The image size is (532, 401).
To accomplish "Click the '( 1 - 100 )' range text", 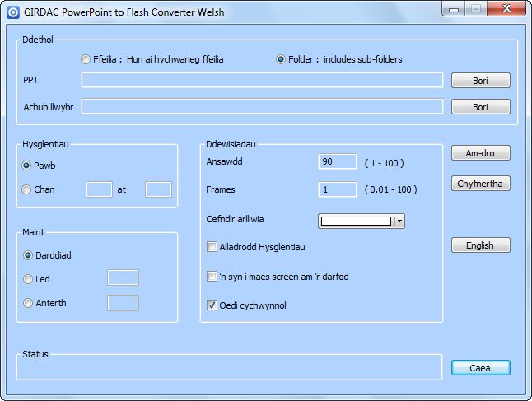I will click(x=384, y=163).
